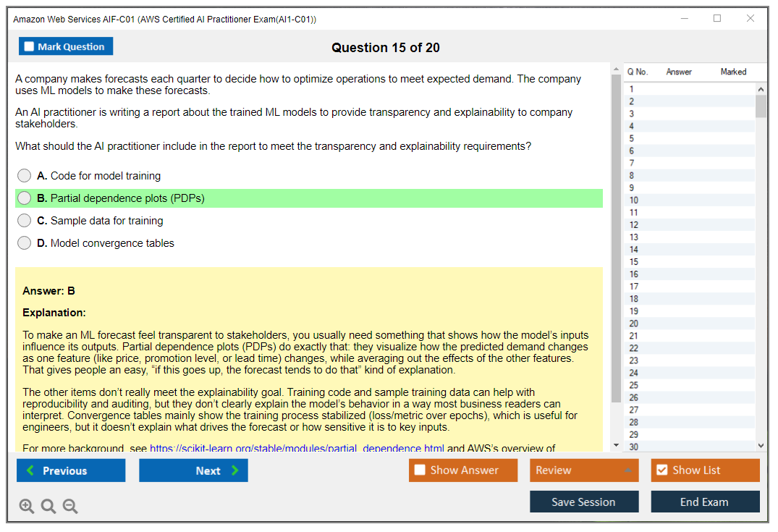Click the green right arrow on Next
This screenshot has height=532, width=778.
235,470
